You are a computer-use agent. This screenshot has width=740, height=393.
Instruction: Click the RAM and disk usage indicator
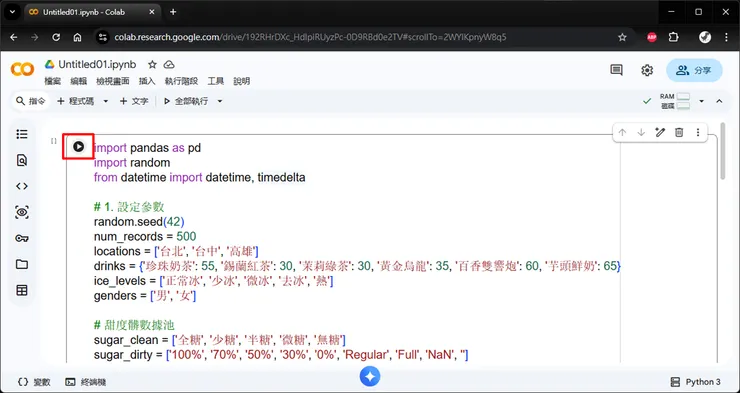coord(675,101)
